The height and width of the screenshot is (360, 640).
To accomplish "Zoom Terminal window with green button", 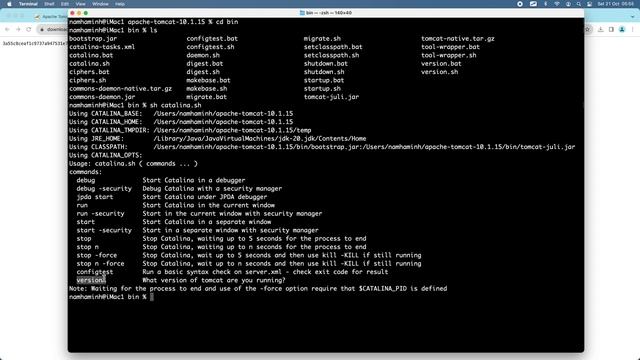I will tap(86, 13).
